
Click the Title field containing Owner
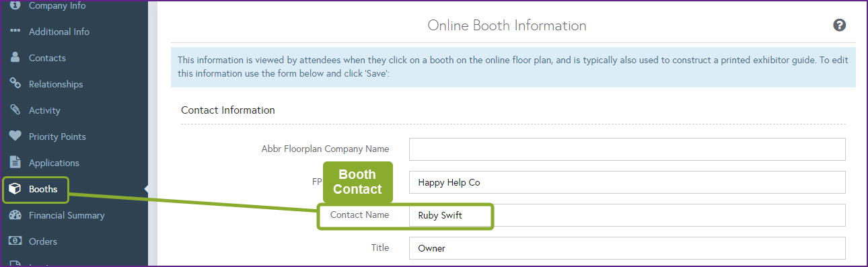pos(627,248)
